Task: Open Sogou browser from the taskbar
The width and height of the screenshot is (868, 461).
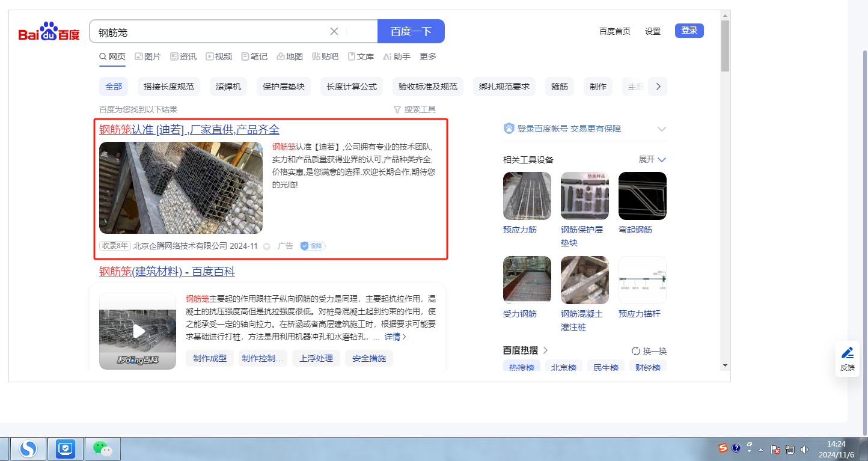Action: pos(29,448)
